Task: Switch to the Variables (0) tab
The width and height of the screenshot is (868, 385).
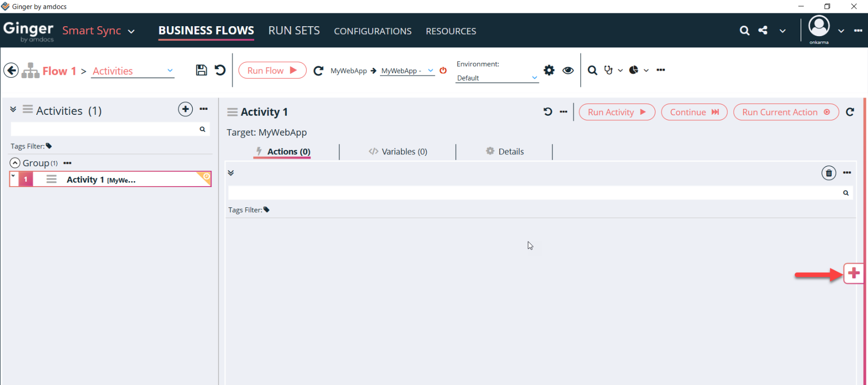Action: [x=398, y=151]
